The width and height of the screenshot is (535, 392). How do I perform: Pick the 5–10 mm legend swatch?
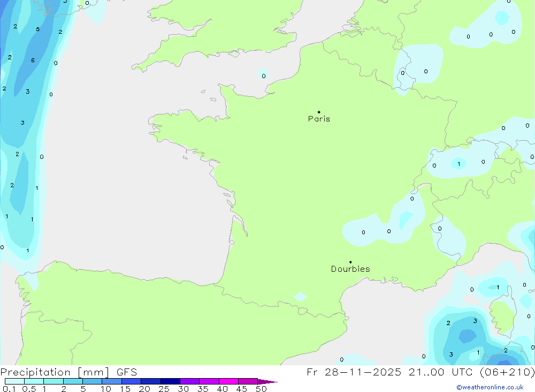tap(92, 381)
